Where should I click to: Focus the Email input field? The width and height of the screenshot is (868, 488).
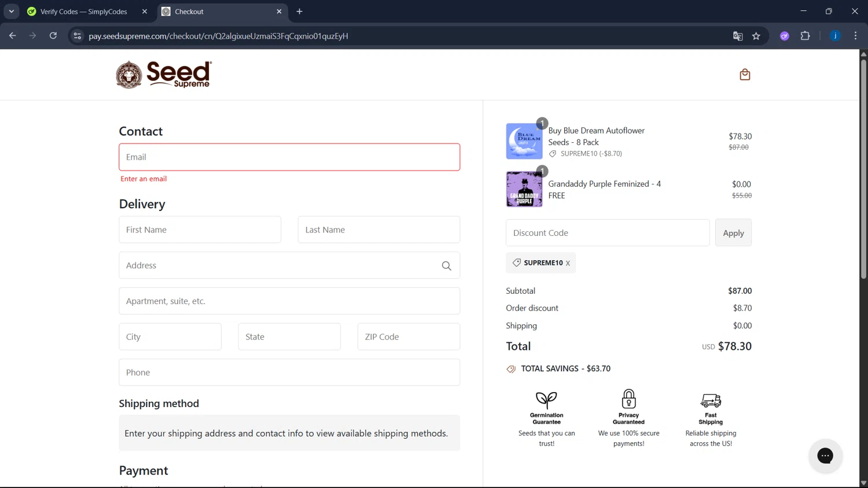click(289, 157)
